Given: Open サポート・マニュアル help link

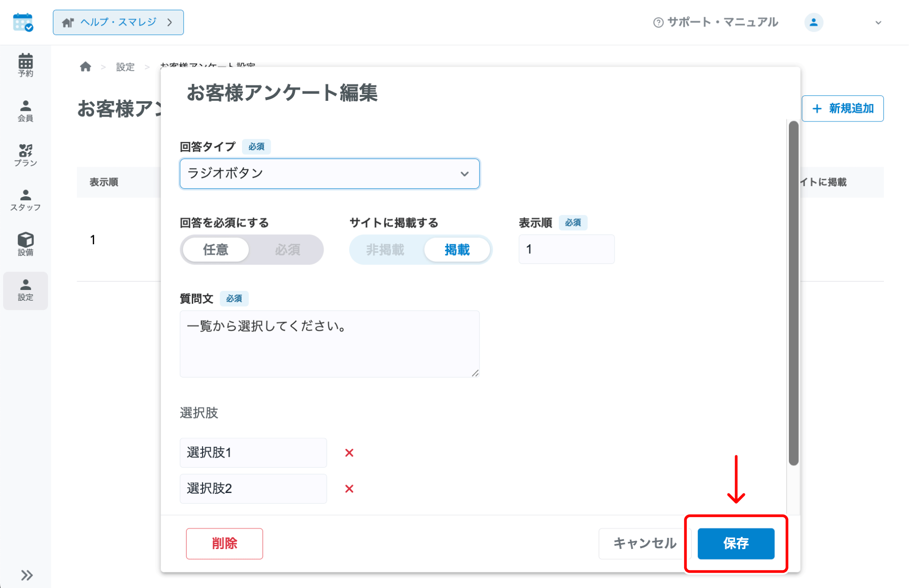Looking at the screenshot, I should (715, 22).
